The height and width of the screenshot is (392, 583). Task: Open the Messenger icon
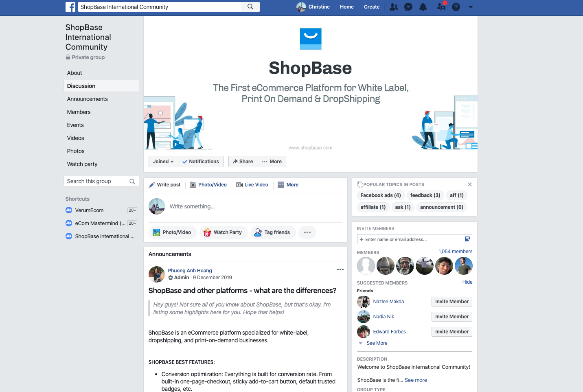(408, 7)
